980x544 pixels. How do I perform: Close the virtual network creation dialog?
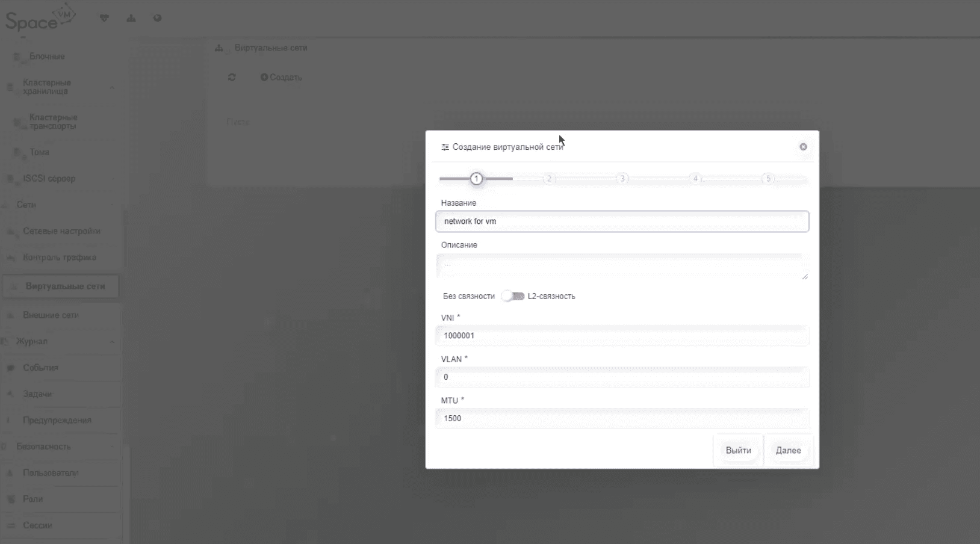point(803,147)
